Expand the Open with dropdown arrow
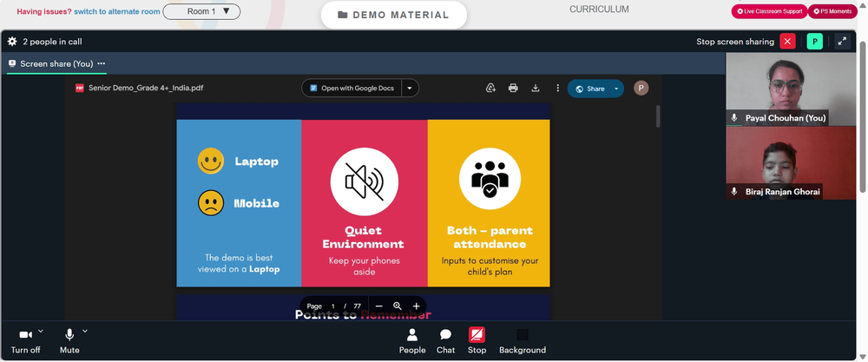This screenshot has width=868, height=362. coord(411,88)
